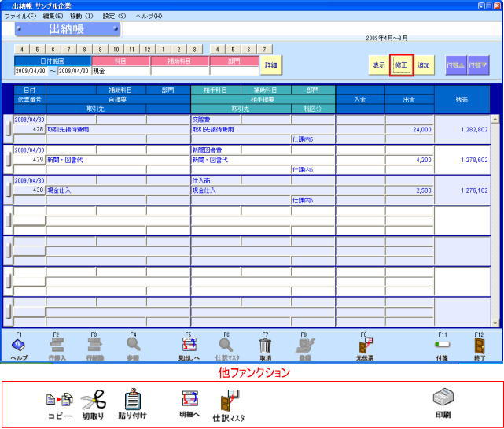Click the F6 仕訳マスタ magnifier icon

pyautogui.click(x=226, y=345)
